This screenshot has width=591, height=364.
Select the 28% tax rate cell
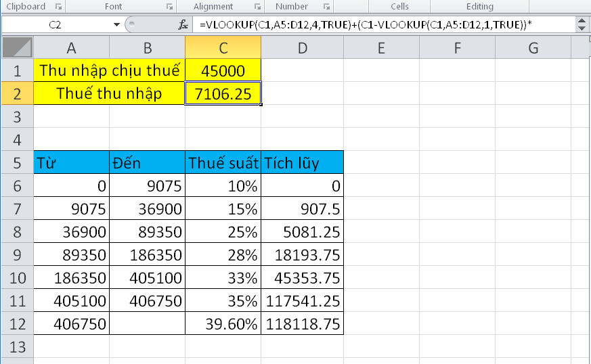223,254
